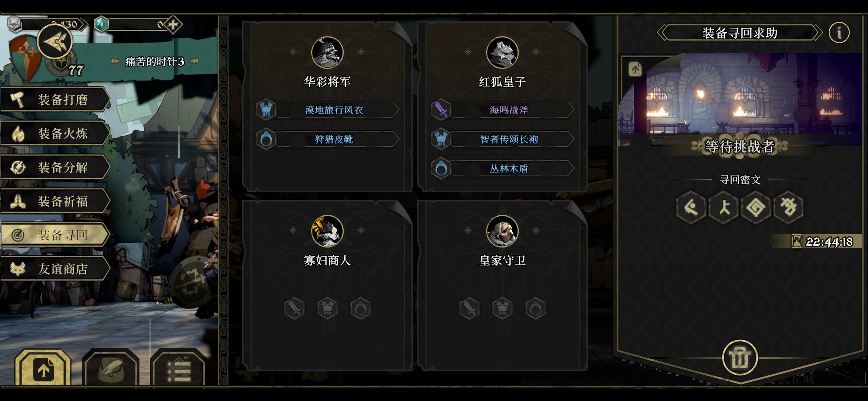
Task: Click the upload arrow button at bottom left
Action: coord(43,369)
